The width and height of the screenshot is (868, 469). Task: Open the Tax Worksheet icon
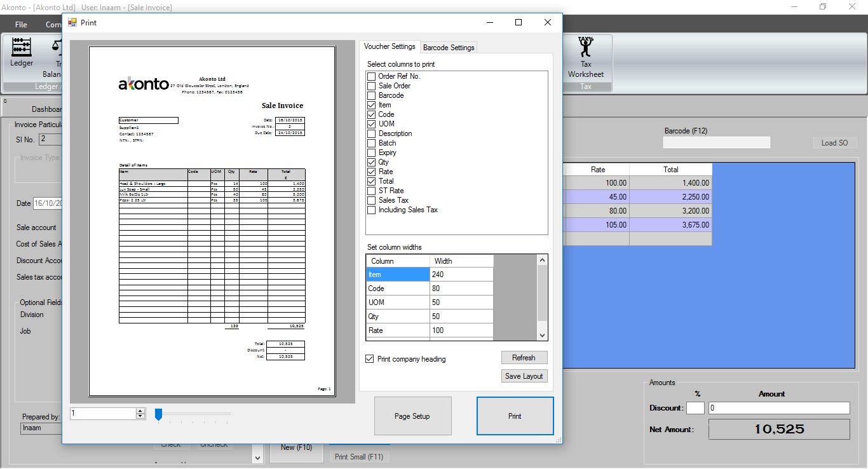click(586, 46)
